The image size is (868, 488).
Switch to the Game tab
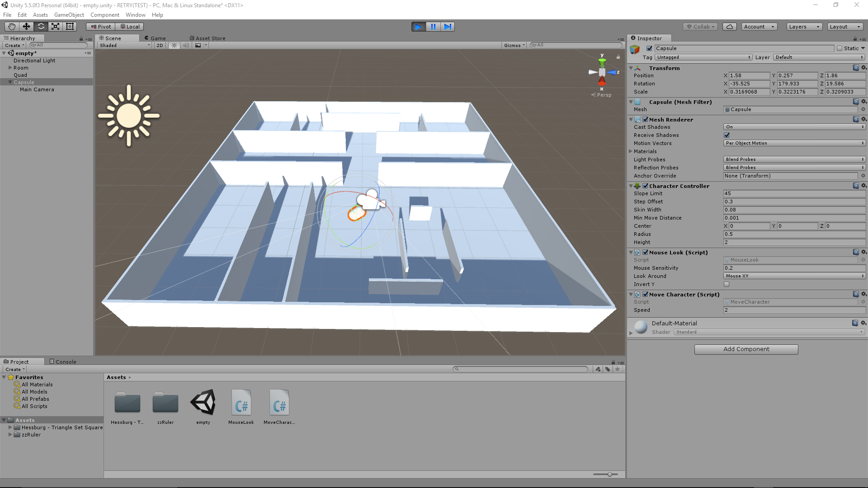[155, 38]
